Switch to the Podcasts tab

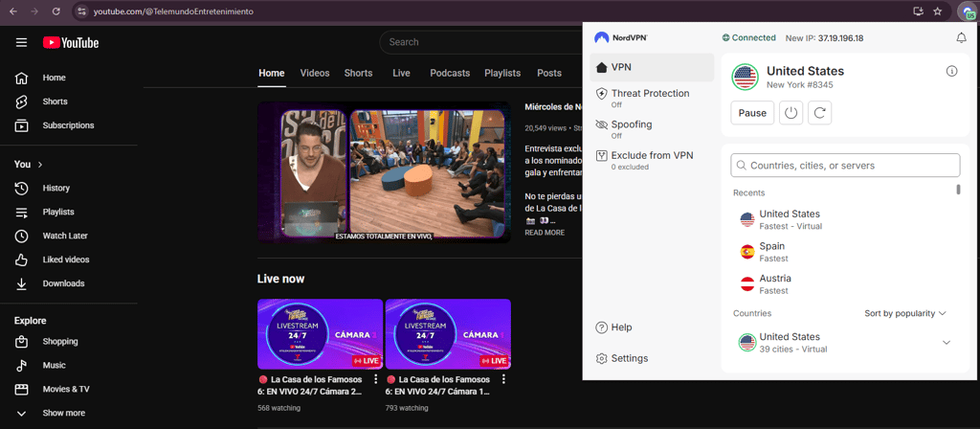(x=450, y=73)
